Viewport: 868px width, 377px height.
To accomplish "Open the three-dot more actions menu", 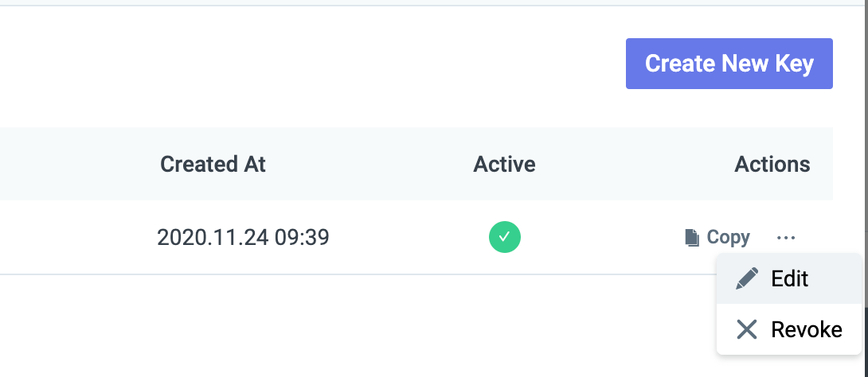I will click(x=785, y=237).
